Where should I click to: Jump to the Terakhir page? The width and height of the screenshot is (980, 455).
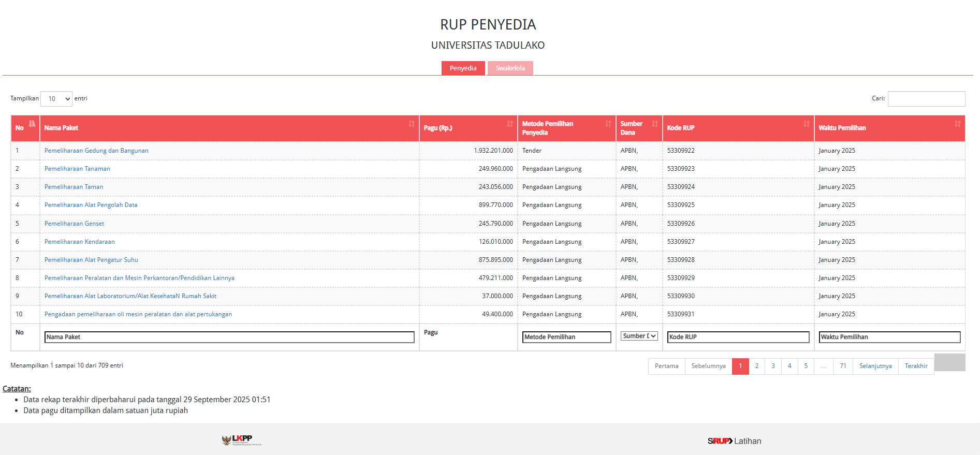916,366
